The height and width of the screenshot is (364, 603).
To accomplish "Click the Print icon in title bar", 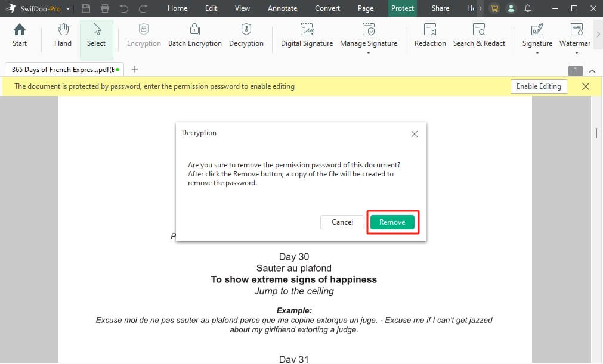I will (x=104, y=8).
